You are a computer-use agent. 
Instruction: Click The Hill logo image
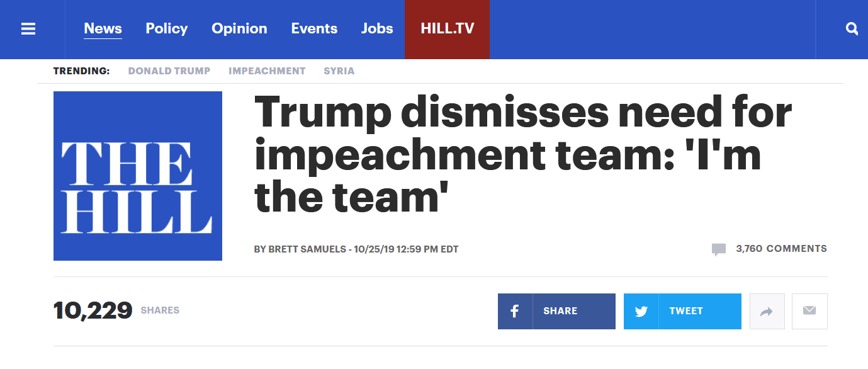[138, 176]
